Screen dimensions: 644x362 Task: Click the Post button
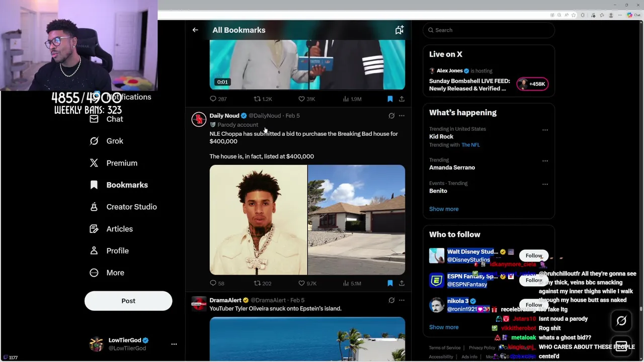coord(128,301)
